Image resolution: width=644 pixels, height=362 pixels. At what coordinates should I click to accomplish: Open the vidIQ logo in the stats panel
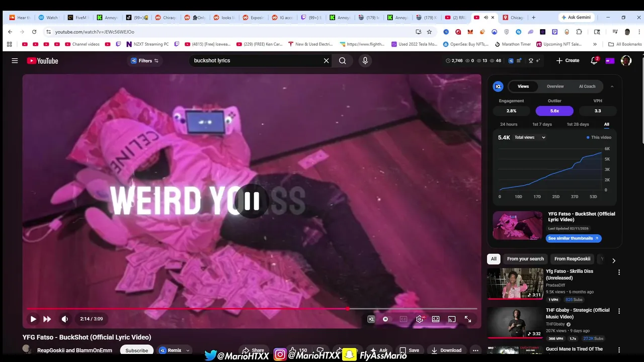pos(498,86)
